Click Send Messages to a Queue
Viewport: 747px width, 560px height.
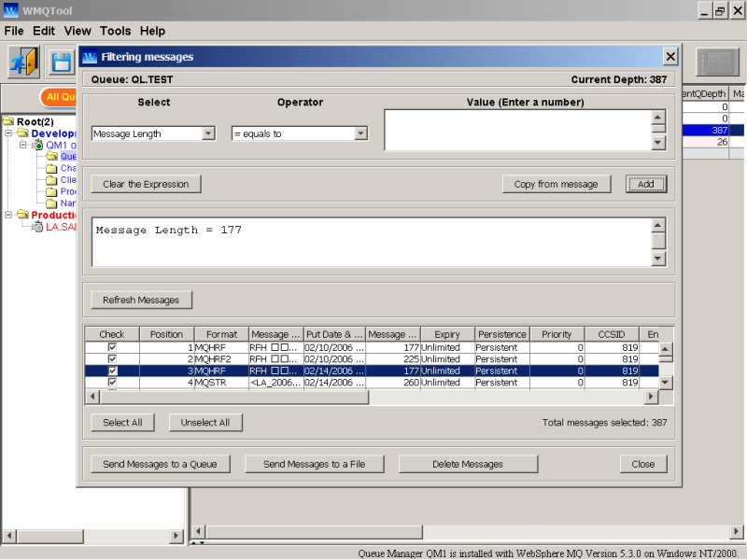pos(160,464)
